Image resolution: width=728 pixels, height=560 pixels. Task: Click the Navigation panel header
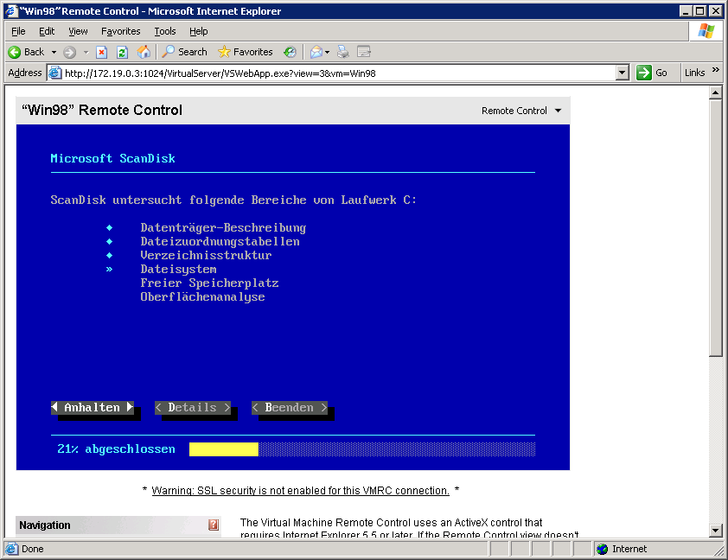point(118,525)
